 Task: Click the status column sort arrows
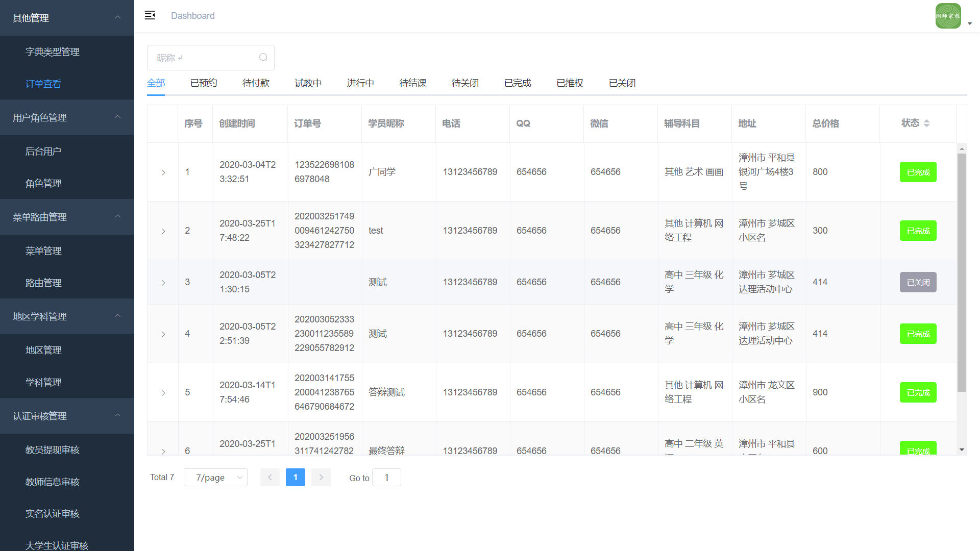point(926,123)
